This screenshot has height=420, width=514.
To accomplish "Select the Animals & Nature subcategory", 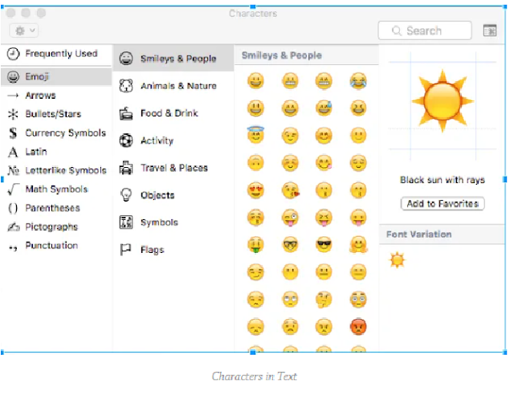I will coord(173,86).
